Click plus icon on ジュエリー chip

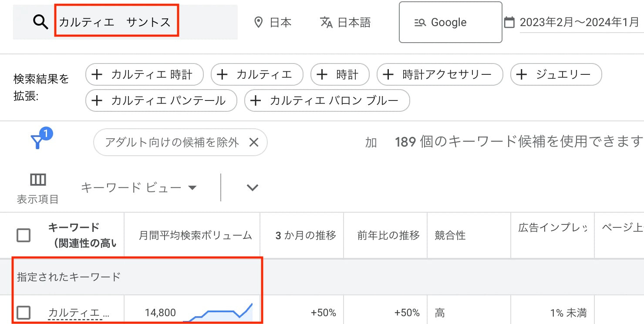[x=522, y=75]
